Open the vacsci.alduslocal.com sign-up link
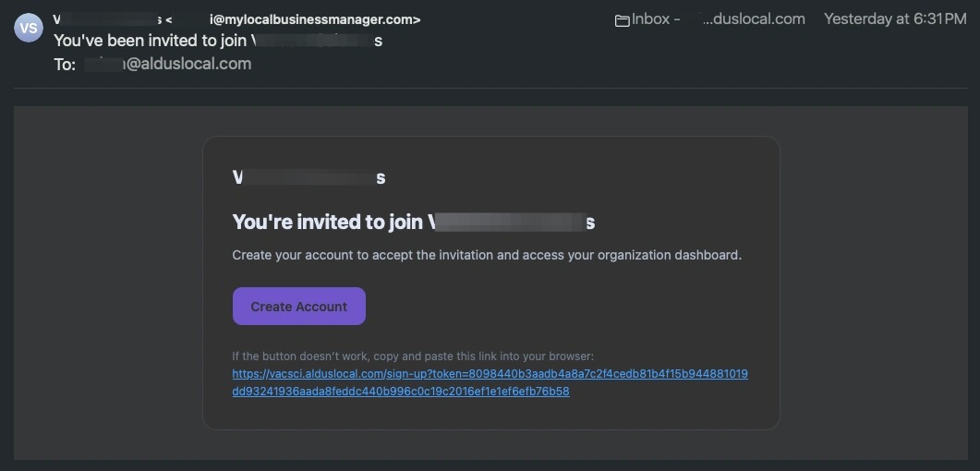This screenshot has height=471, width=980. point(490,383)
